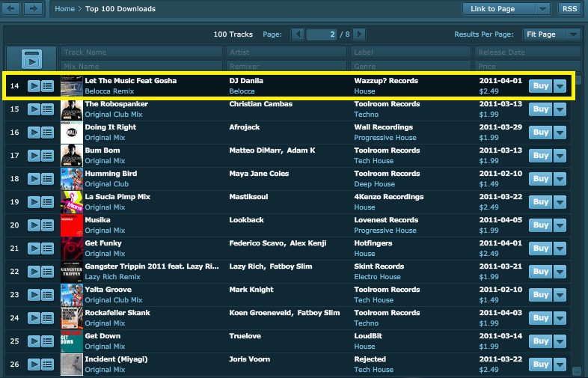Go back using the left arrow button
This screenshot has width=588, height=378.
pos(11,8)
